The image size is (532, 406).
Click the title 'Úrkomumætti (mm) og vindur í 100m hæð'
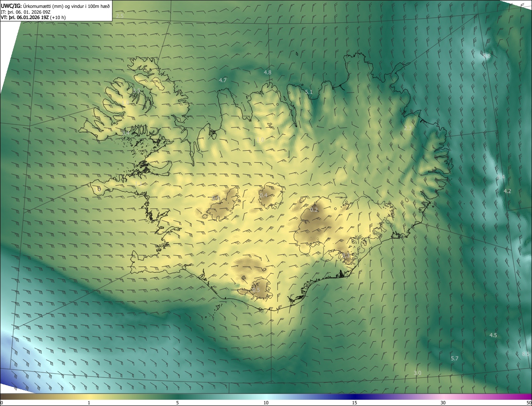click(x=66, y=6)
